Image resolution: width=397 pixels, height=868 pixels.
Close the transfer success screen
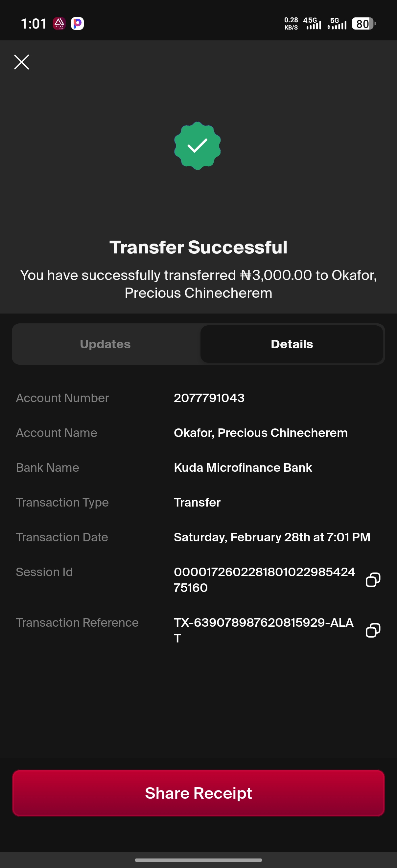[x=22, y=62]
